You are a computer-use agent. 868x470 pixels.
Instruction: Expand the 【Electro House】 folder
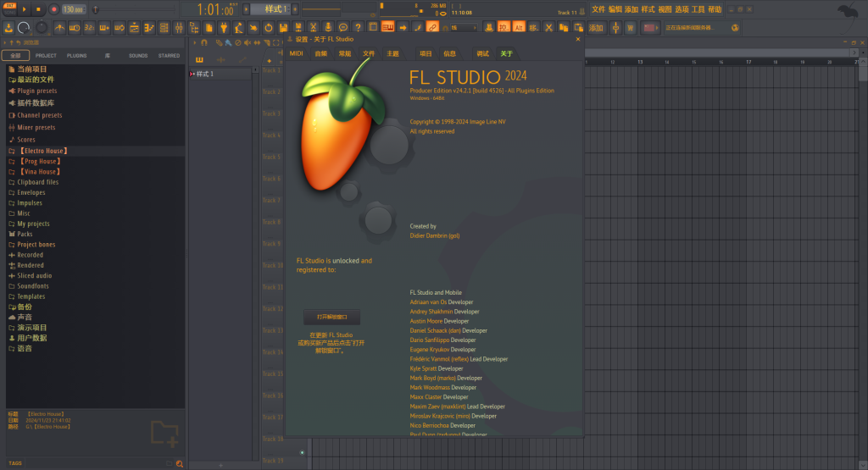pos(43,151)
